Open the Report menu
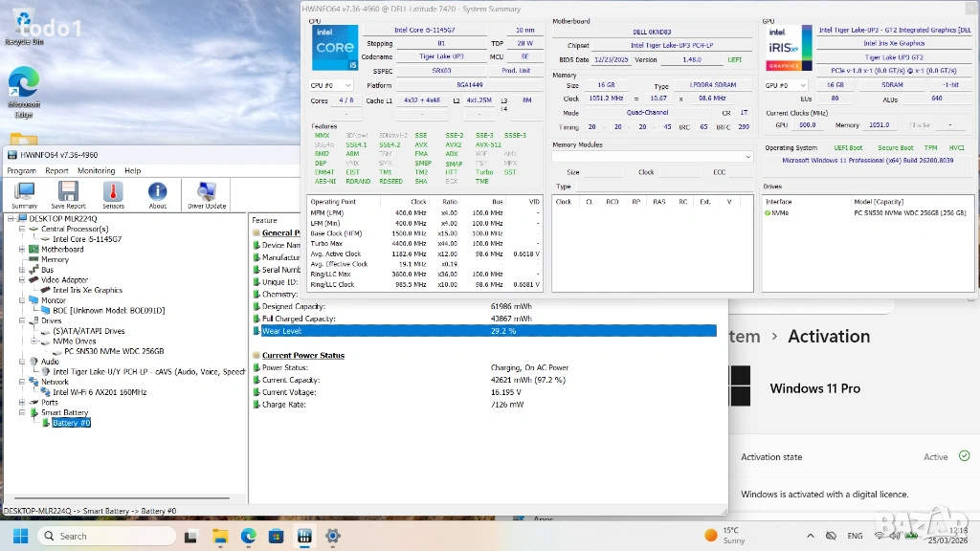980x551 pixels. (56, 170)
